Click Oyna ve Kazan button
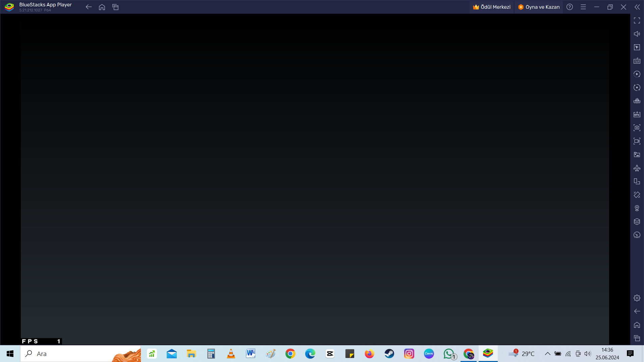Viewport: 644px width, 362px height. pos(539,7)
